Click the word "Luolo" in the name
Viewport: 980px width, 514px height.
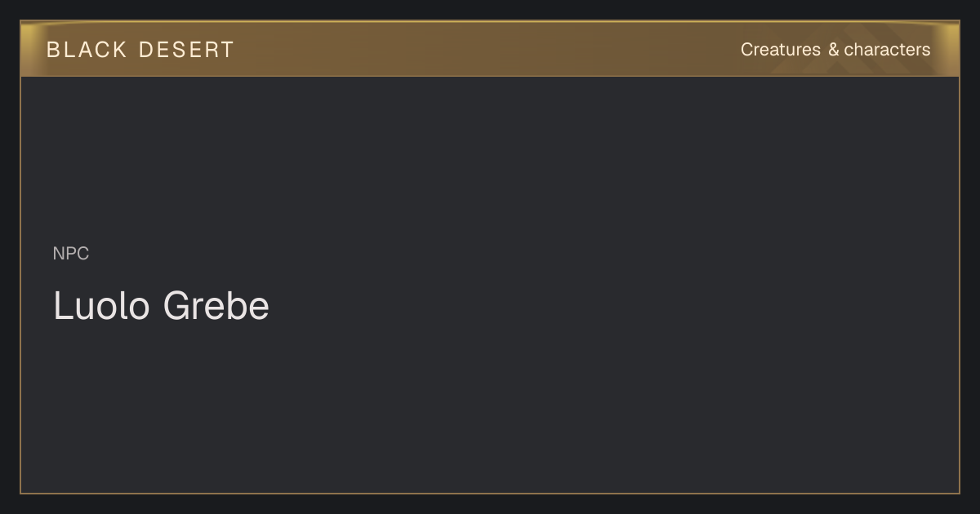(x=102, y=306)
